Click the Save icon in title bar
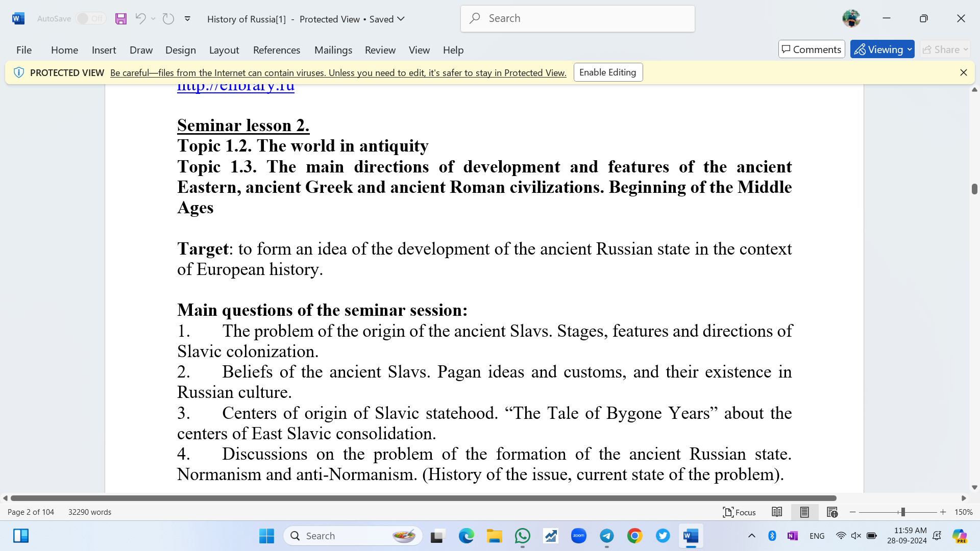The width and height of the screenshot is (980, 551). [x=121, y=19]
